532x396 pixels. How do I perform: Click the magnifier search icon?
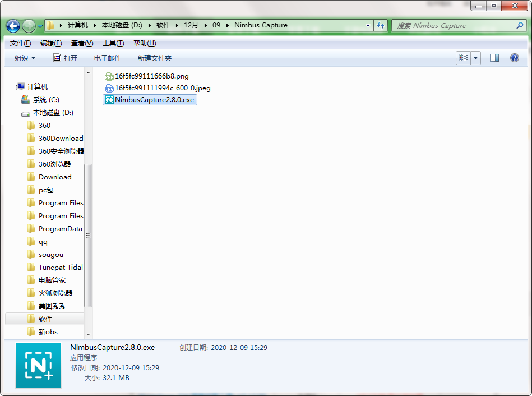point(520,25)
